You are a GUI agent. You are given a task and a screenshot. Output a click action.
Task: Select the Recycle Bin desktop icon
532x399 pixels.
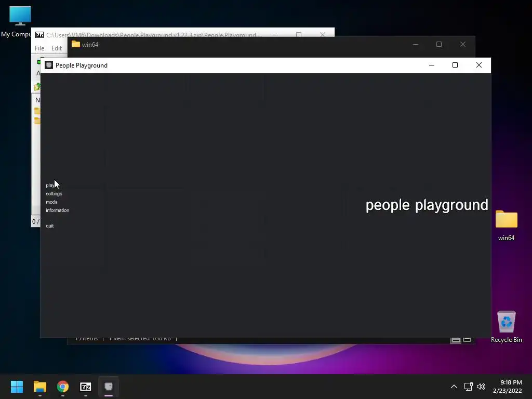[x=506, y=327]
